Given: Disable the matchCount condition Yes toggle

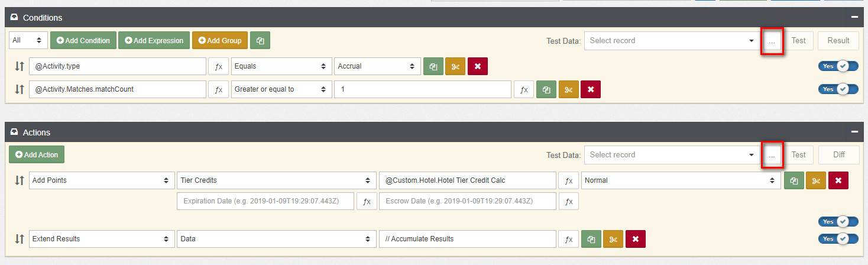Looking at the screenshot, I should pos(838,89).
